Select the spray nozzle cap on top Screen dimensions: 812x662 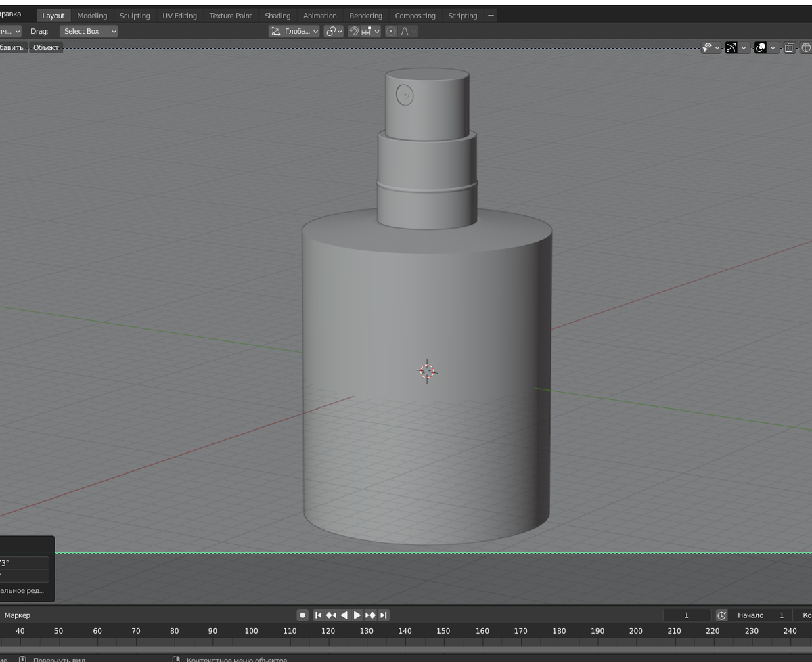[x=427, y=105]
